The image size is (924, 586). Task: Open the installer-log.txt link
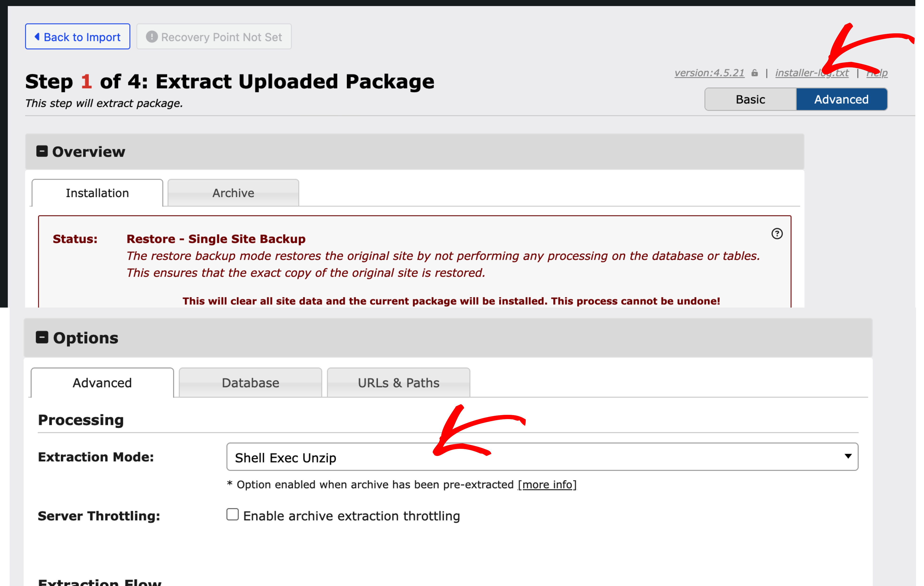(812, 73)
